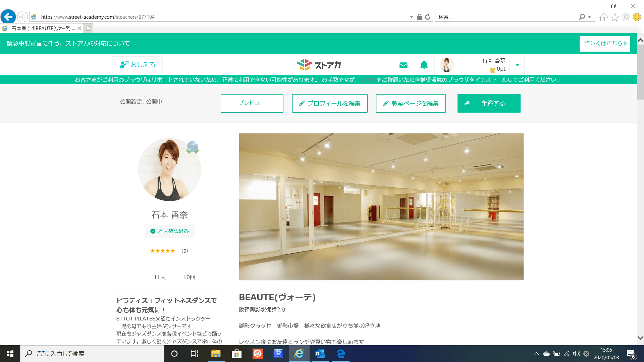Click the back navigation arrow
This screenshot has width=644, height=362.
coord(8,17)
